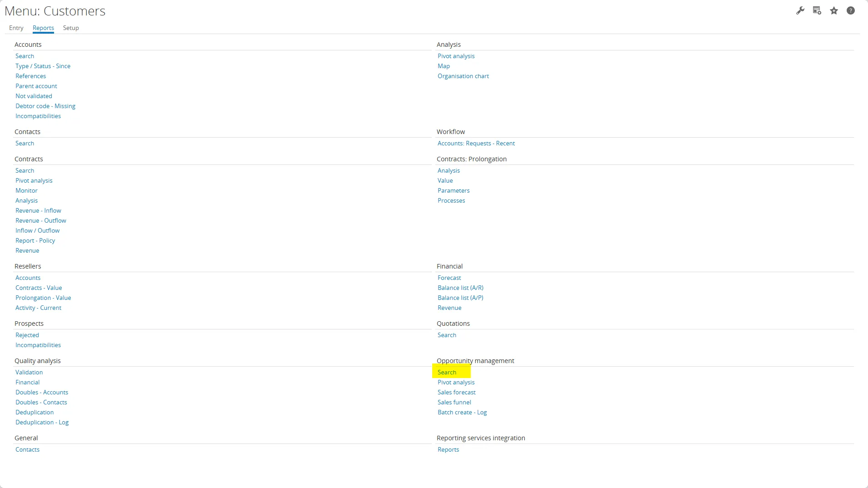Open help via question mark icon
Screen dimensions: 868x488
(850, 10)
